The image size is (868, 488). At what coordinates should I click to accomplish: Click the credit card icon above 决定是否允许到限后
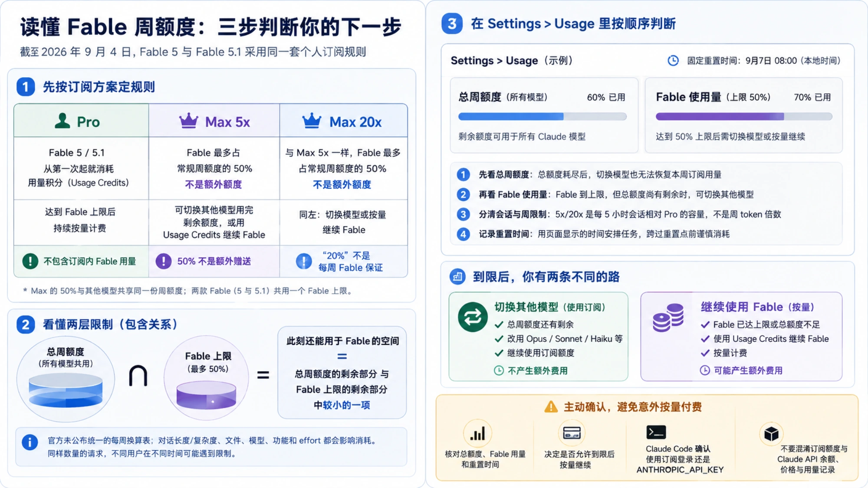click(x=572, y=433)
